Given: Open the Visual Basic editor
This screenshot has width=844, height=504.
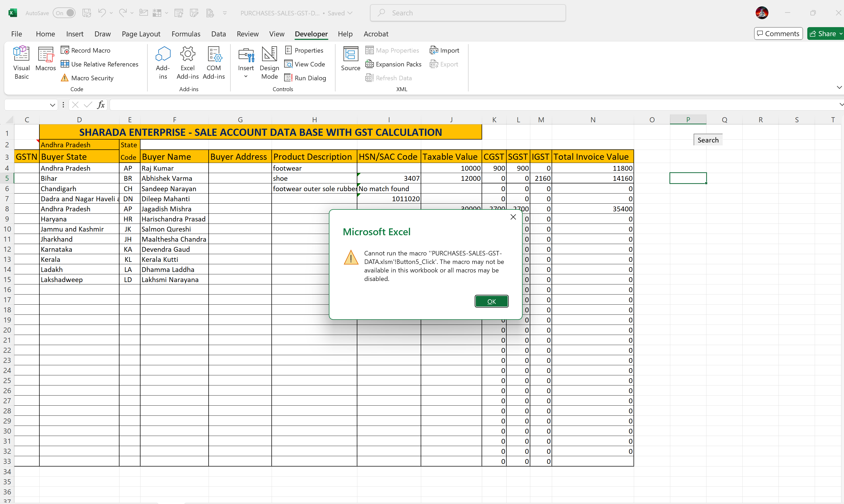Looking at the screenshot, I should [x=21, y=63].
